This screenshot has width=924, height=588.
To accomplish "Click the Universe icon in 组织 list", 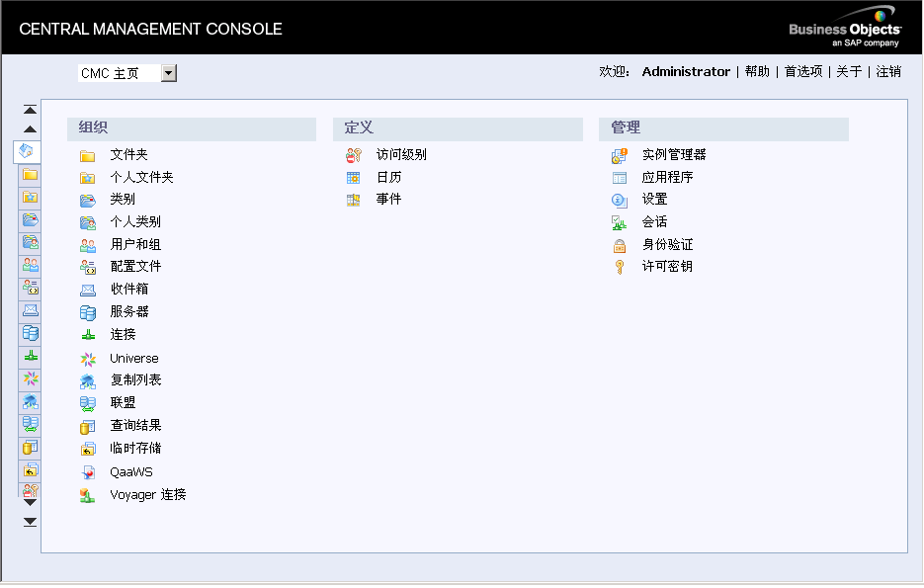I will tap(88, 359).
